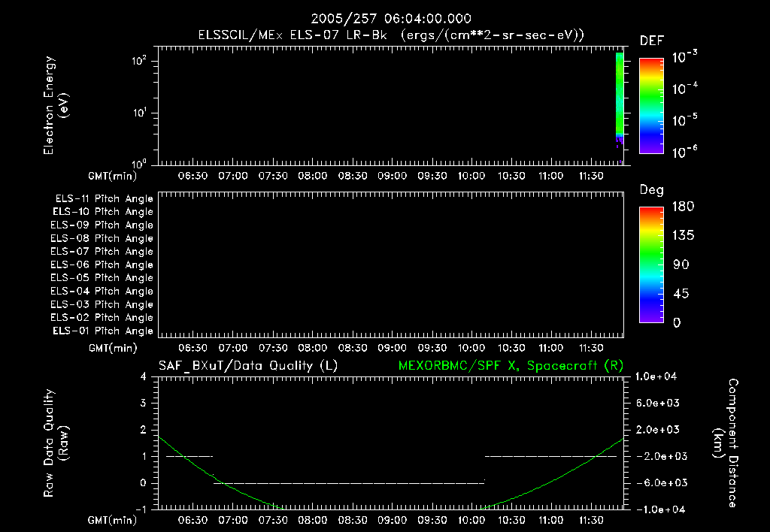Select the ELS-06 Pitch Angle row label
Image resolution: width=770 pixels, height=532 pixels.
click(102, 264)
